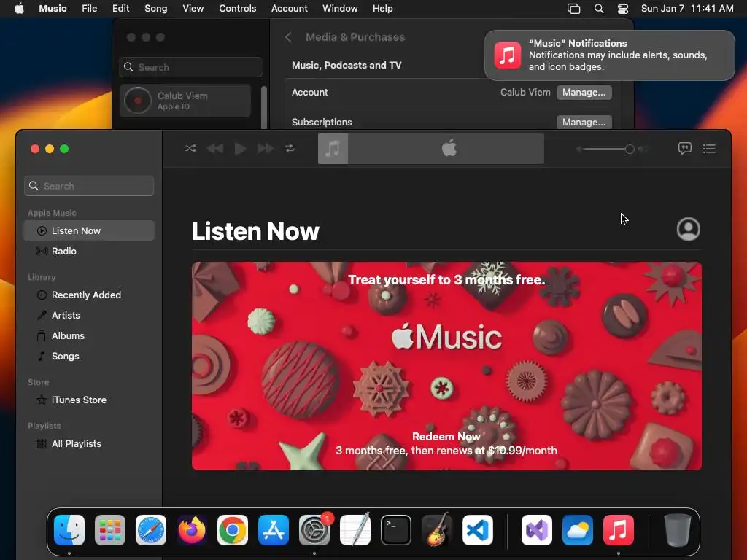Open Terminal from the Dock
This screenshot has width=747, height=560.
[x=396, y=530]
